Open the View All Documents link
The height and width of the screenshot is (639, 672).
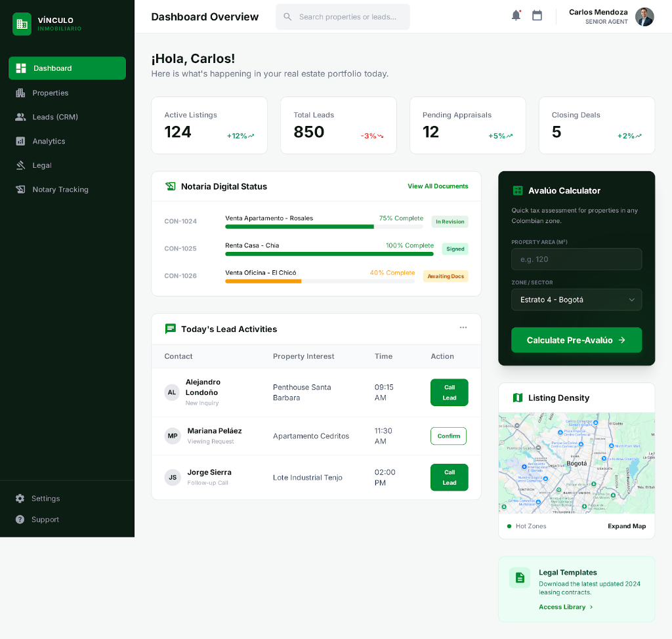tap(438, 186)
